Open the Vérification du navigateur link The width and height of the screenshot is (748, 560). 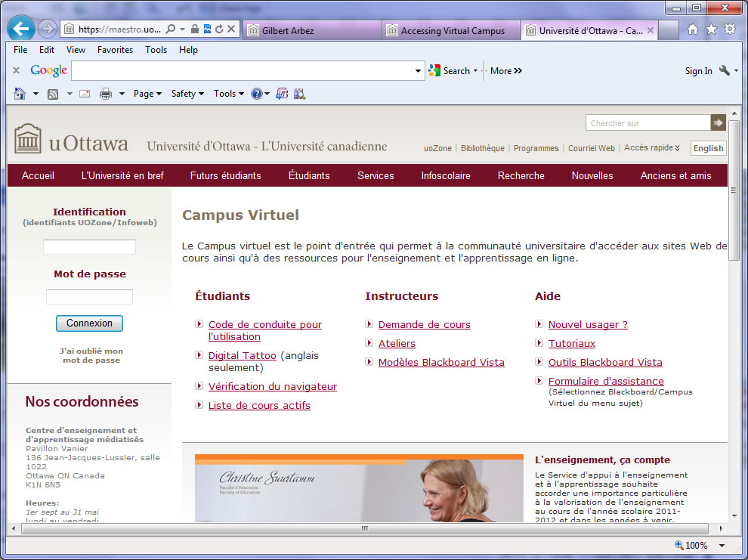pyautogui.click(x=273, y=386)
